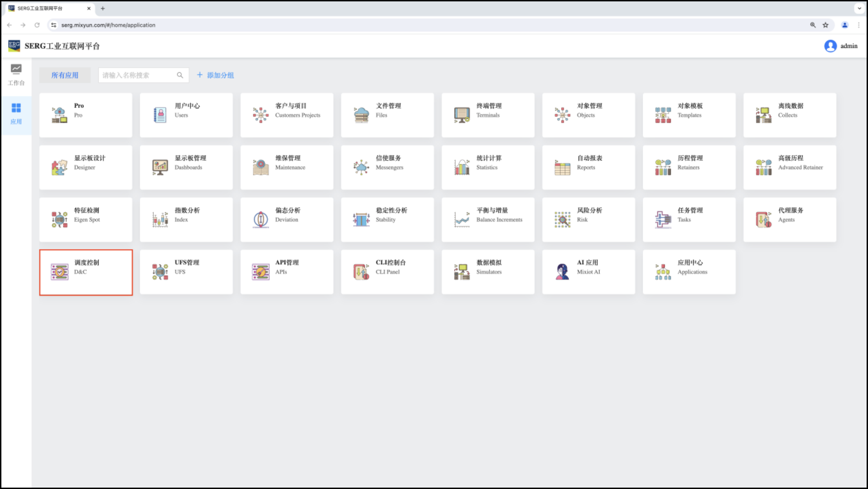Screen dimensions: 868x489
Task: Open the Mixiot AI app icon
Action: [x=562, y=272]
